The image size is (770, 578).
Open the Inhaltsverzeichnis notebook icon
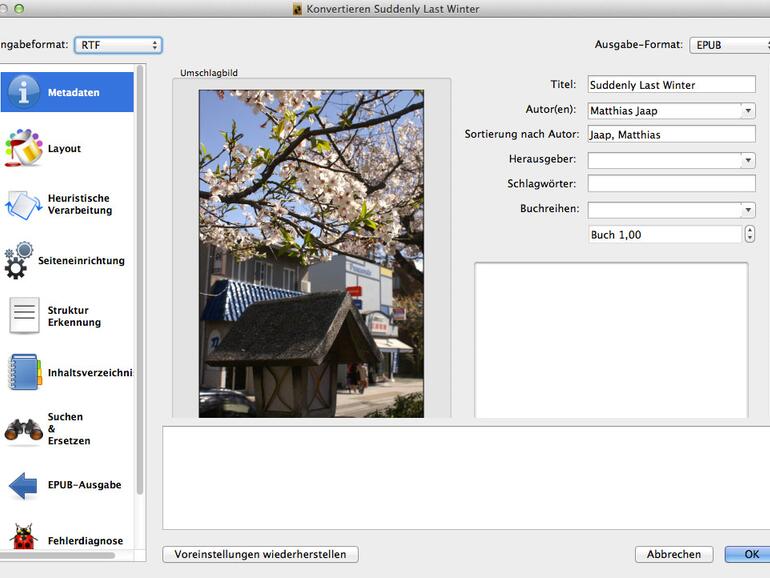tap(23, 372)
